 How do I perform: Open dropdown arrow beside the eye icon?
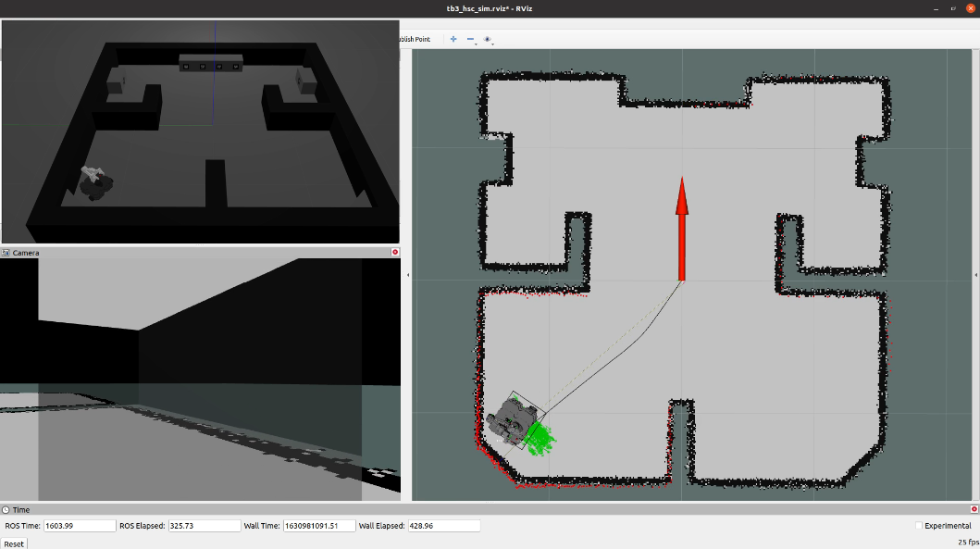tap(493, 44)
